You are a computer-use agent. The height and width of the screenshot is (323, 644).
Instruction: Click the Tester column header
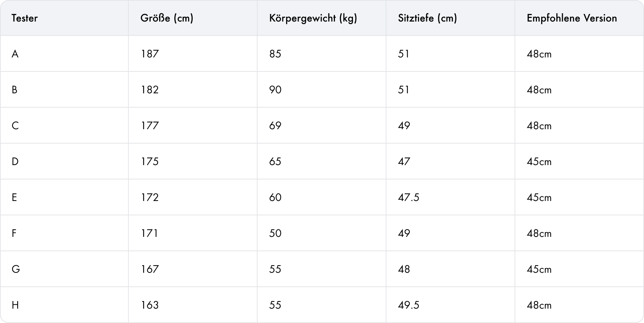click(x=24, y=18)
